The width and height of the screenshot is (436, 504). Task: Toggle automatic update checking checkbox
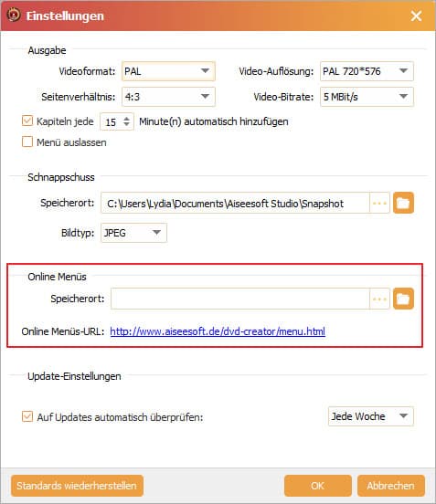coord(27,416)
